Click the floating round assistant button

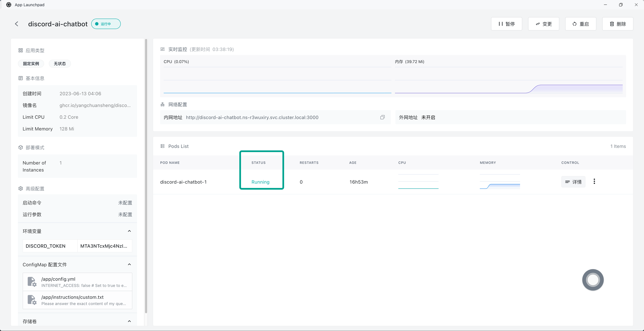click(x=593, y=280)
